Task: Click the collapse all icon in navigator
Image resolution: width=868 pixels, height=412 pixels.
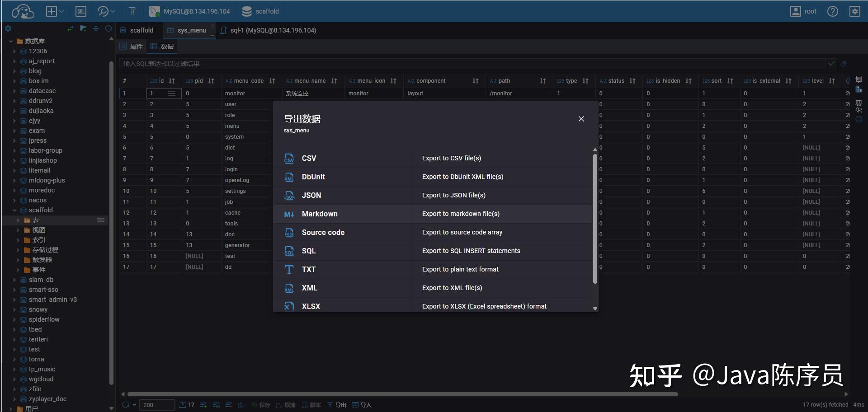Action: pyautogui.click(x=96, y=28)
